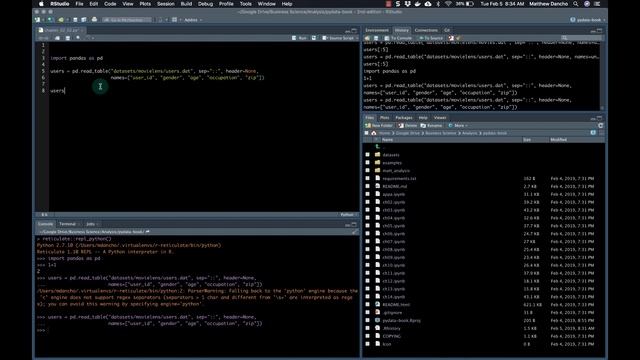The width and height of the screenshot is (640, 360).
Task: Open the pydata-book project dropdown
Action: [x=588, y=20]
